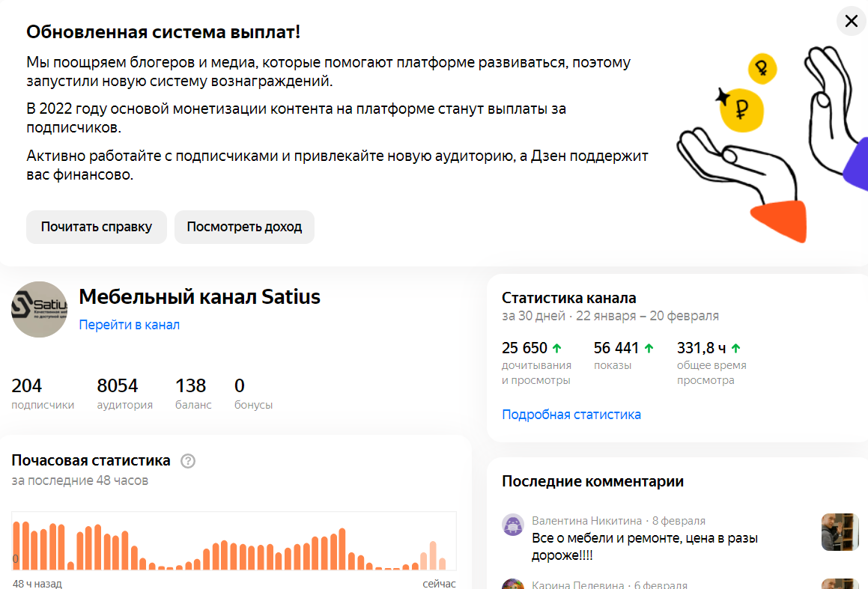Click the Посмотреть доход button
Image resolution: width=868 pixels, height=589 pixels.
[244, 227]
